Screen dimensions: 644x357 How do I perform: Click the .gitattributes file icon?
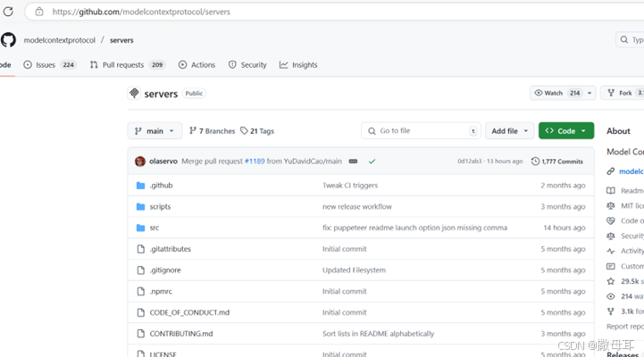pos(141,249)
